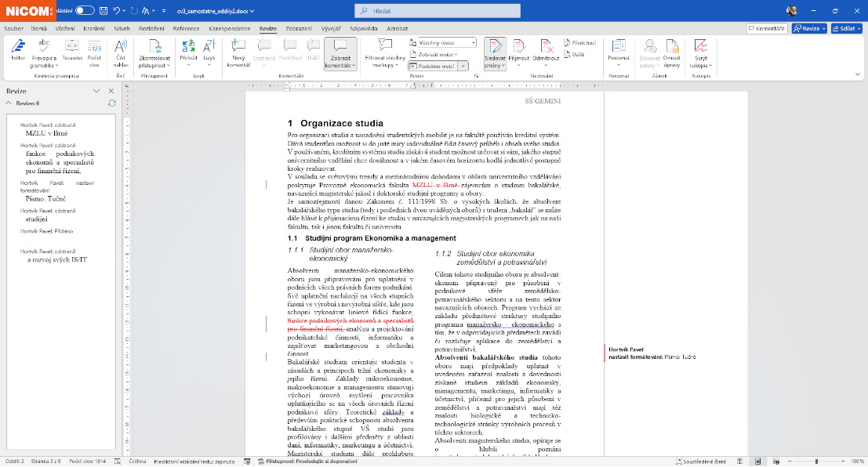Viewport: 868px width, 467px height.
Task: Click the Jazyk language icon
Action: point(209,46)
